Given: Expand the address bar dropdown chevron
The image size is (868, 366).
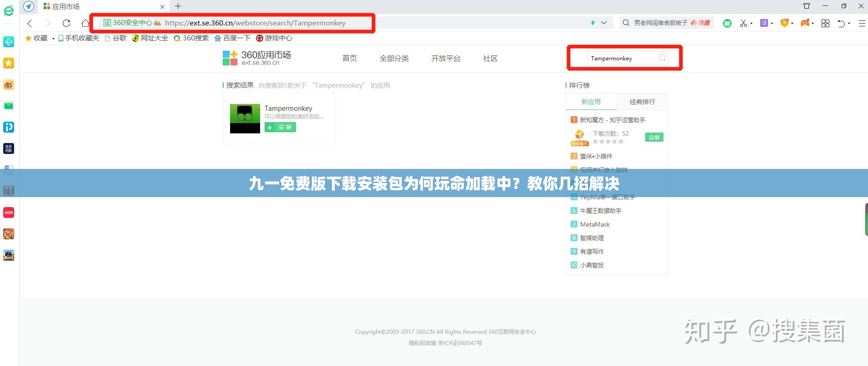Looking at the screenshot, I should [x=604, y=23].
